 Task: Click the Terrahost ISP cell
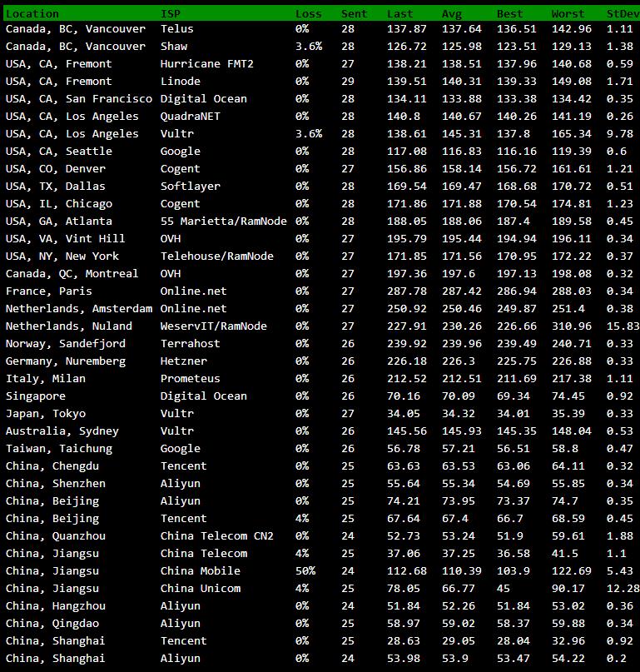pos(191,344)
